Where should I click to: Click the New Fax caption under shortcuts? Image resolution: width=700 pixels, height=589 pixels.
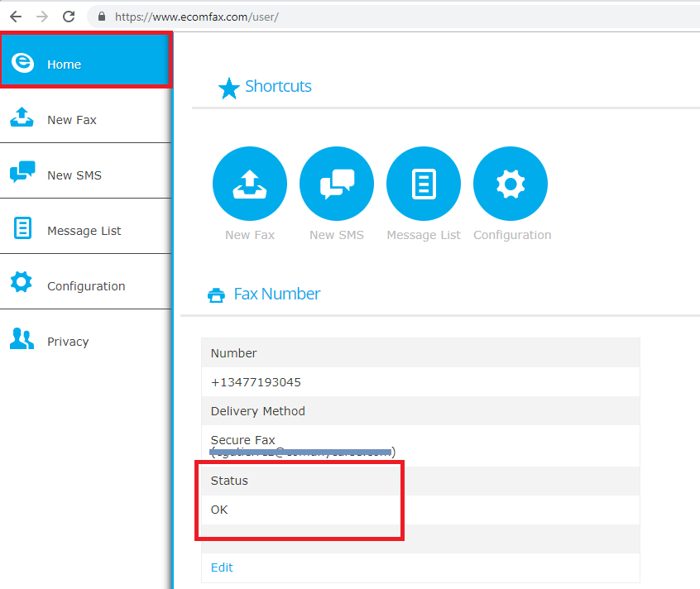tap(250, 235)
